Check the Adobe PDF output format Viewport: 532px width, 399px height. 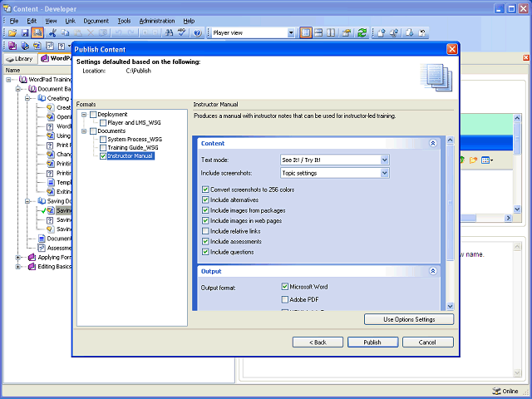(x=284, y=299)
